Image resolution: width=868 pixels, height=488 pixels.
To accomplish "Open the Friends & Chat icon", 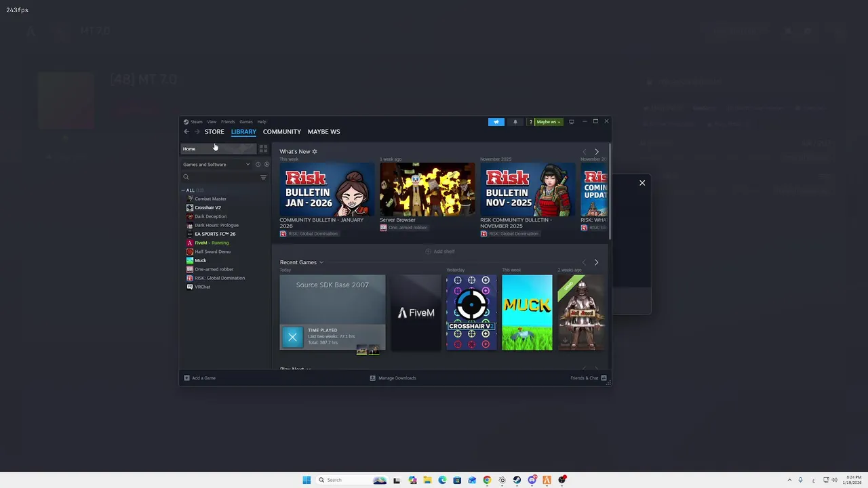I will click(604, 378).
